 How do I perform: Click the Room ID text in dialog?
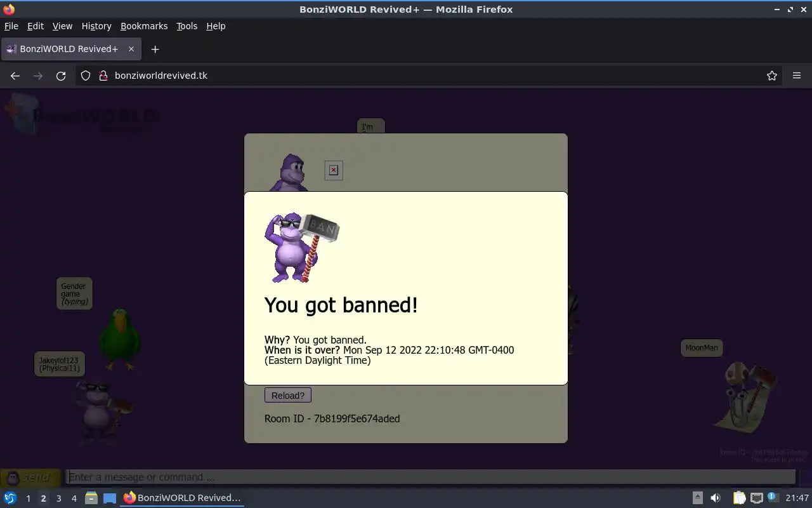pyautogui.click(x=332, y=418)
